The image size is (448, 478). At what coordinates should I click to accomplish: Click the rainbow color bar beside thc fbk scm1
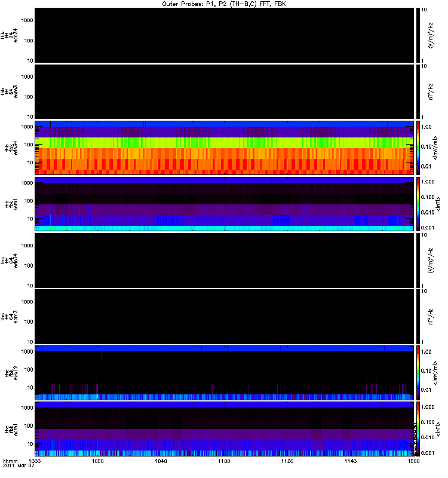[418, 429]
